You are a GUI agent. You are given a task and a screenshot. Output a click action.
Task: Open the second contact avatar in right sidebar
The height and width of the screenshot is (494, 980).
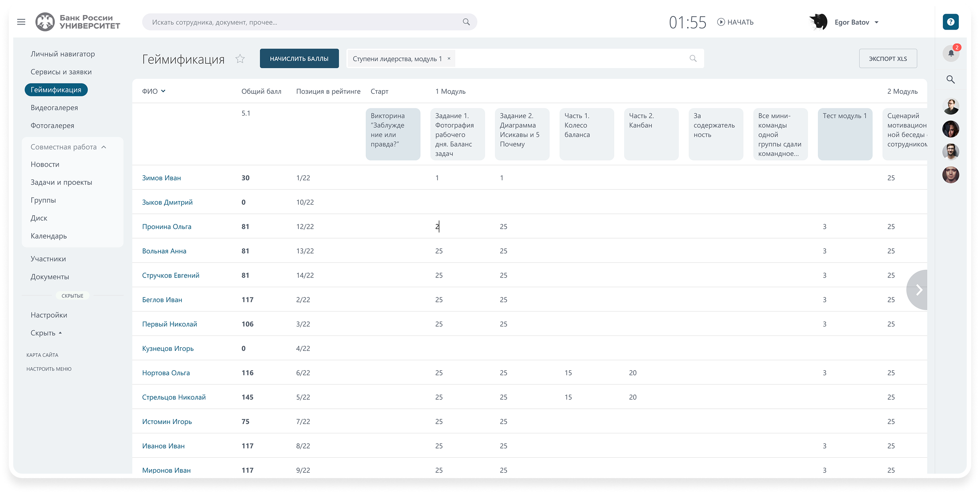(951, 129)
